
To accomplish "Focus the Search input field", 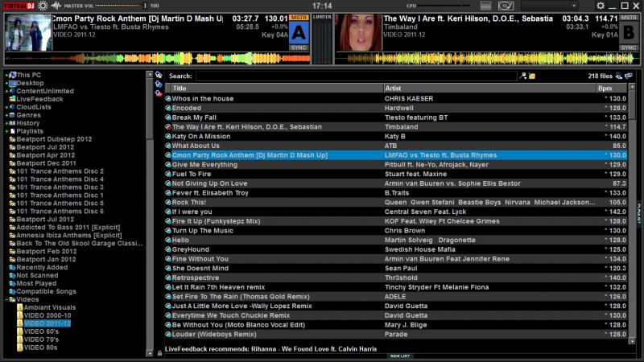I will [356, 76].
